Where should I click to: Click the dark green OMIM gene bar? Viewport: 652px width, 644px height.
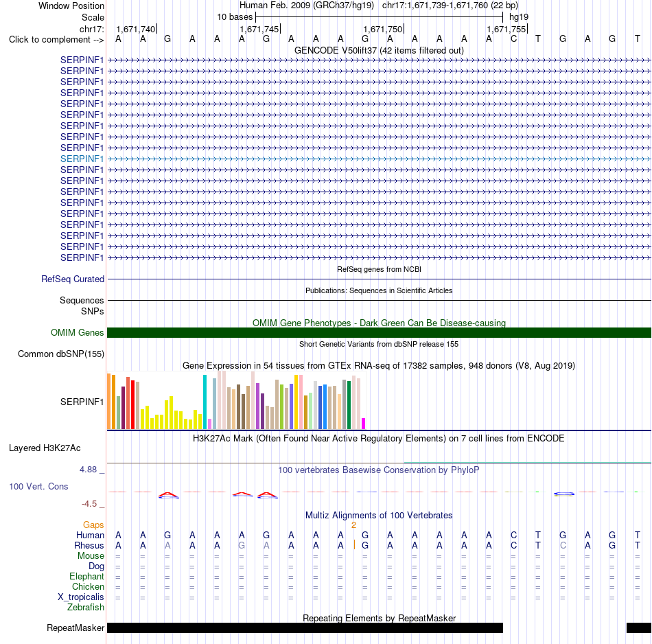click(x=379, y=332)
